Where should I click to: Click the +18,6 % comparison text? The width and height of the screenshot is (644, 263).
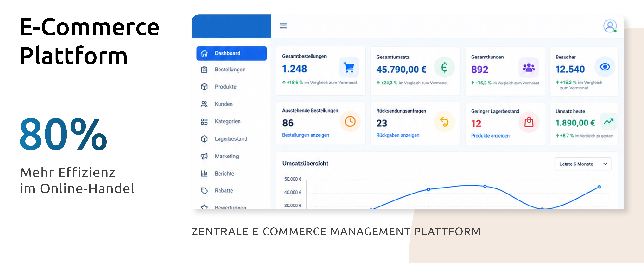coord(320,82)
